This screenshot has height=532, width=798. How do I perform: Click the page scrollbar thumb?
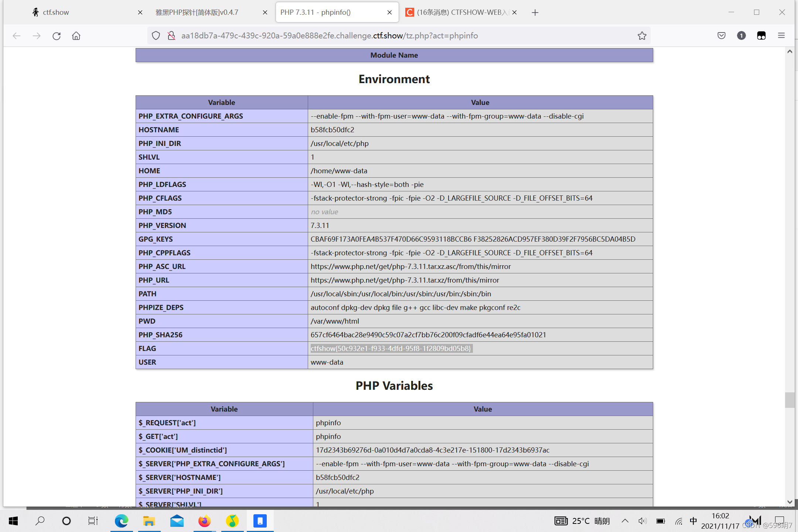coord(790,400)
